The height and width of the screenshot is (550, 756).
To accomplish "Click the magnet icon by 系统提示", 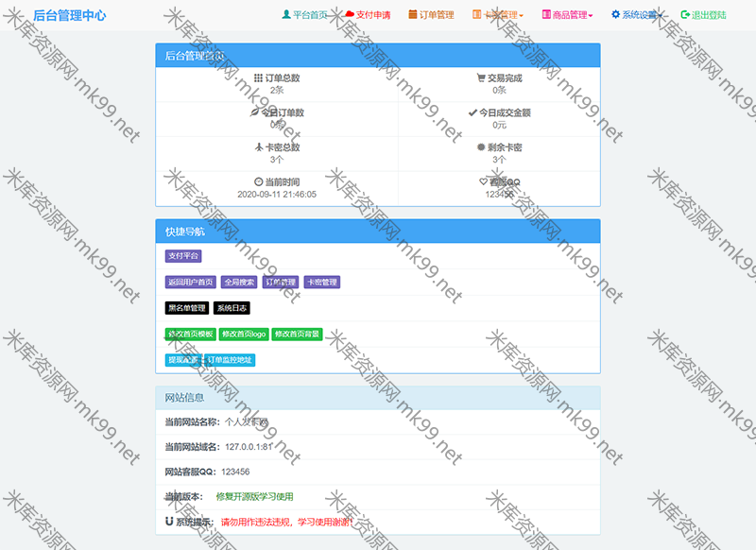I will 169,521.
